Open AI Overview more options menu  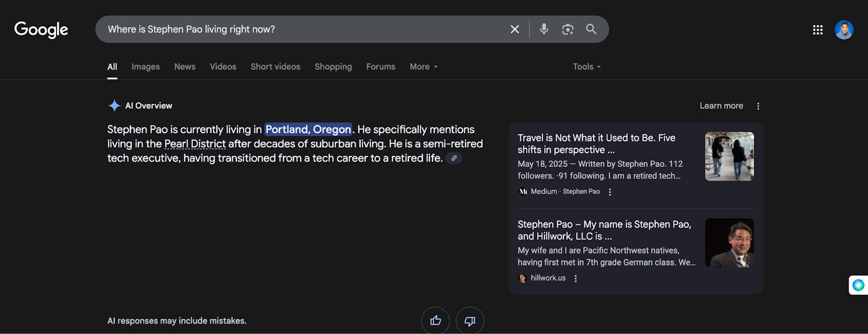[758, 106]
